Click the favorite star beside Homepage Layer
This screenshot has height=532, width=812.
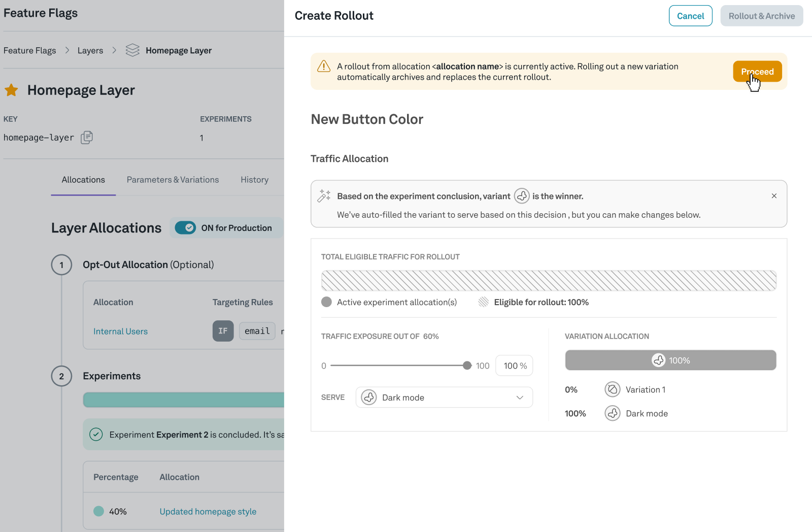click(x=11, y=90)
